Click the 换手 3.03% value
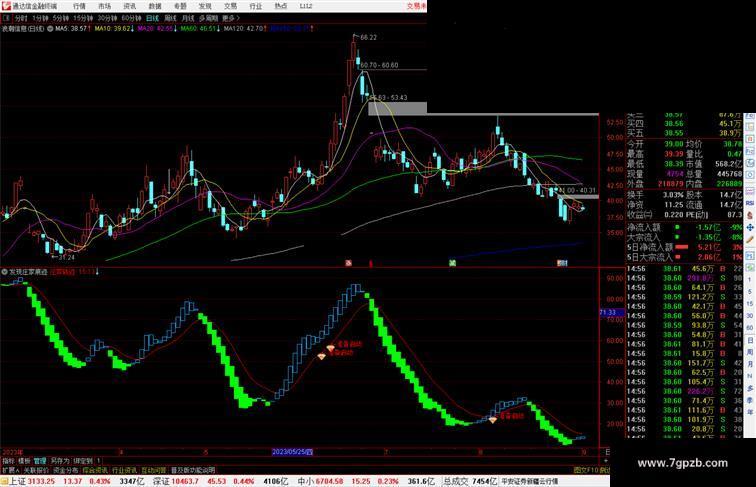 (x=673, y=195)
